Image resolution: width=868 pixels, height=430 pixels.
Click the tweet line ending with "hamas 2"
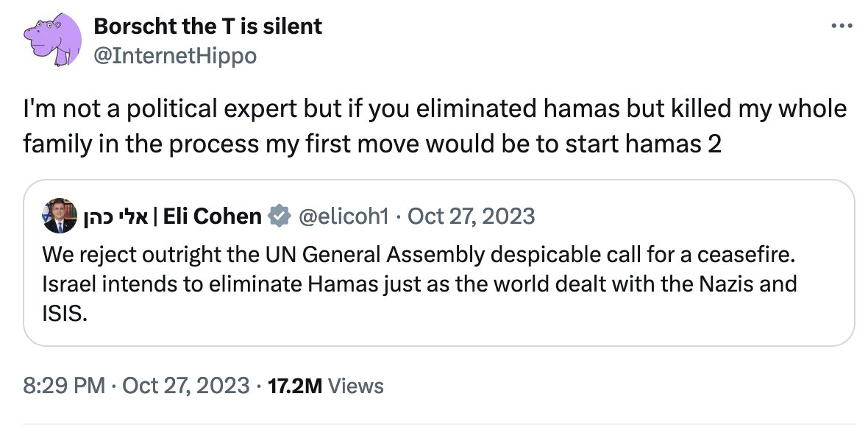pos(371,144)
